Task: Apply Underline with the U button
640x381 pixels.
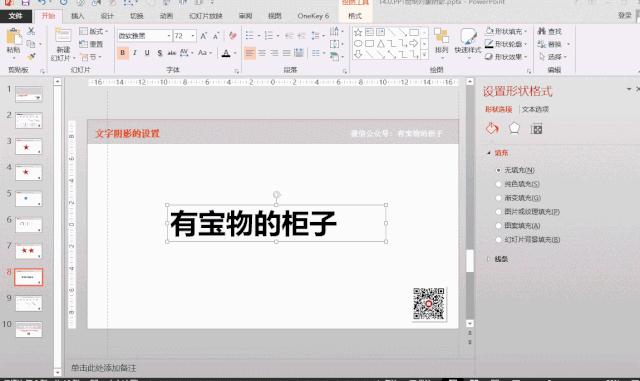Action: tap(147, 53)
